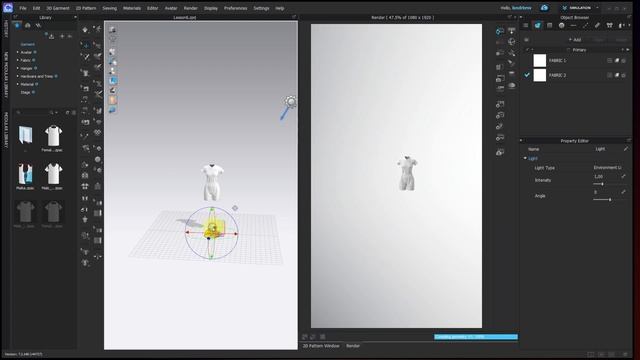Image resolution: width=640 pixels, height=360 pixels.
Task: Select the Stage library item
Action: pos(26,92)
